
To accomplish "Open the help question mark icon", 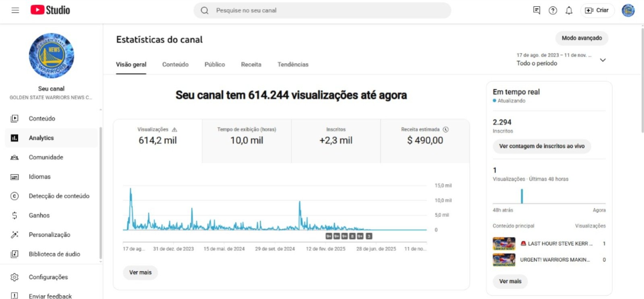I will coord(553,10).
